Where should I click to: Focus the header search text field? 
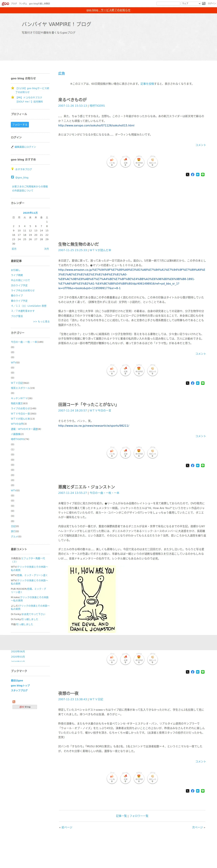tap(168, 3)
